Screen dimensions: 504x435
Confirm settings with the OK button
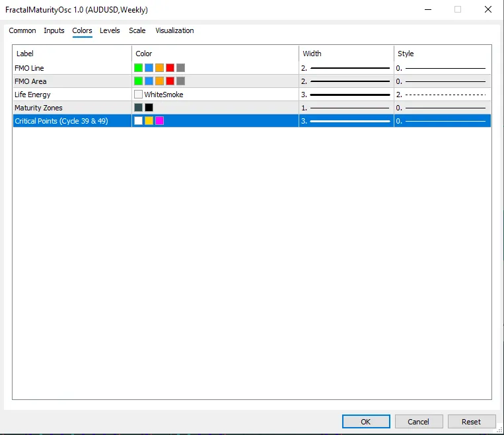tap(365, 422)
